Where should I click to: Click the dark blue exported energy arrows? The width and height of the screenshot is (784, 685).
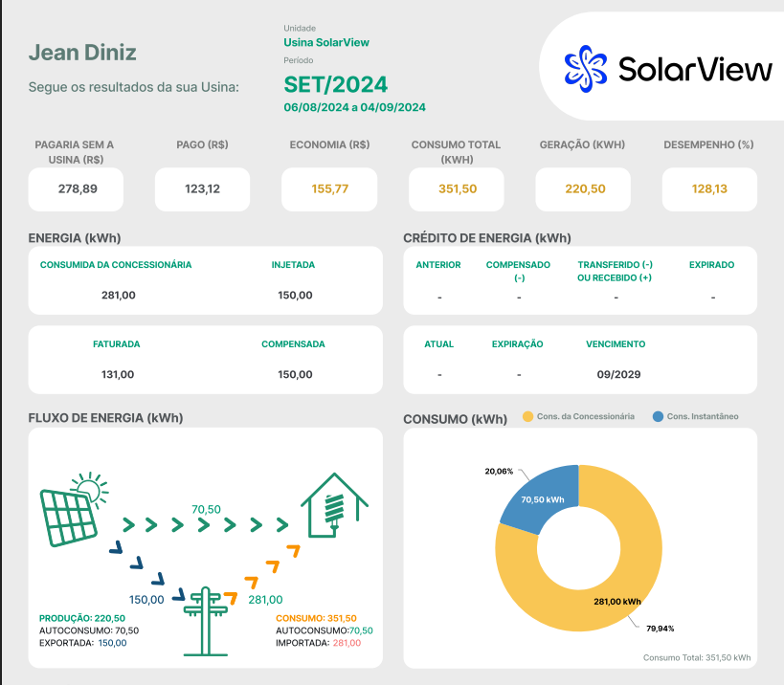pyautogui.click(x=138, y=563)
